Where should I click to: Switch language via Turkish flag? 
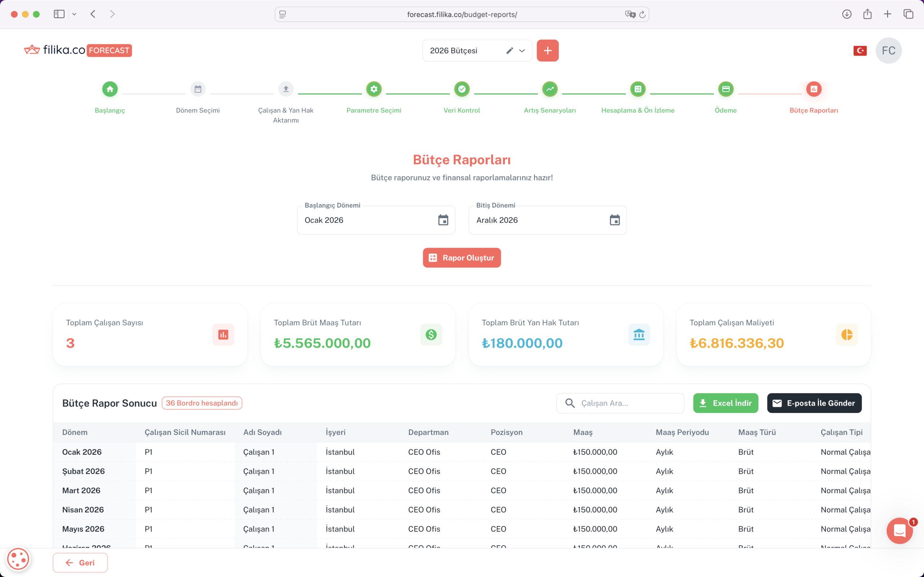(x=860, y=51)
